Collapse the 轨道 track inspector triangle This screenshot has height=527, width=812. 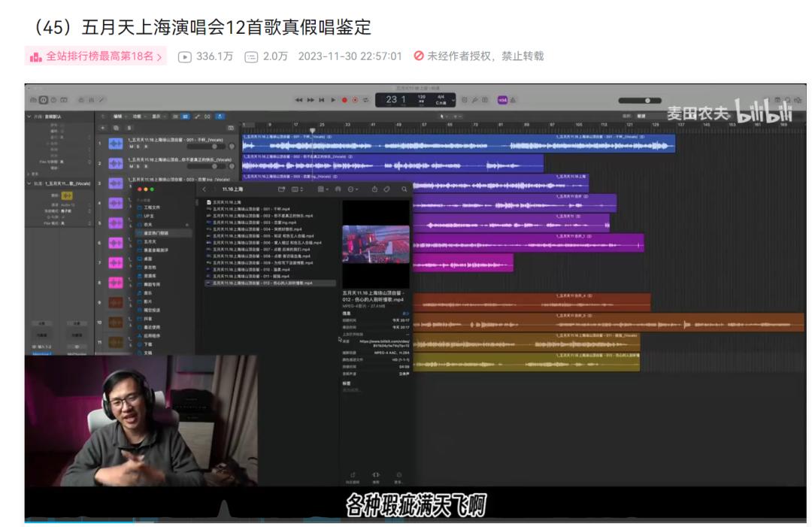pyautogui.click(x=29, y=183)
